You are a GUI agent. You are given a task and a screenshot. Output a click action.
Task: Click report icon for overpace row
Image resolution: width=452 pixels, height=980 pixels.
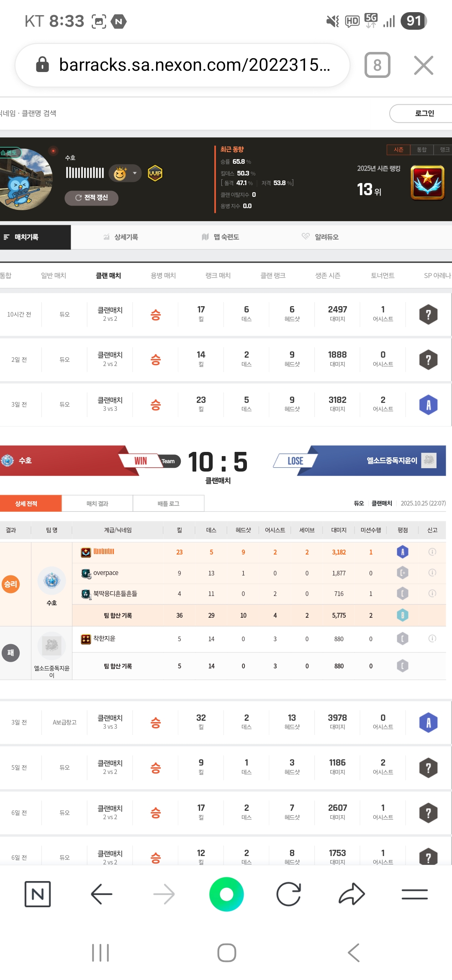pyautogui.click(x=432, y=573)
